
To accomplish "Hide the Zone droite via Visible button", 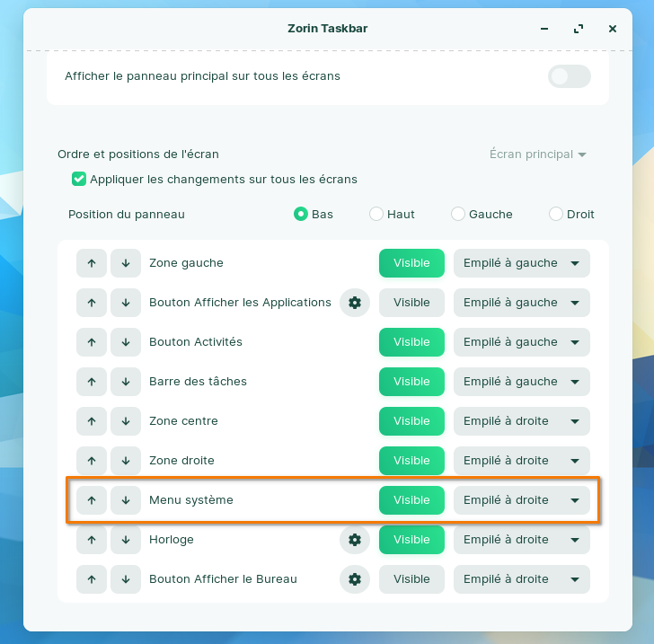I will coord(411,461).
